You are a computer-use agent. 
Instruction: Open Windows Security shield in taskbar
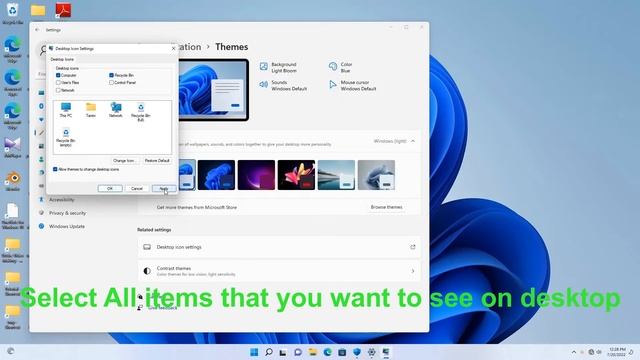[x=357, y=352]
